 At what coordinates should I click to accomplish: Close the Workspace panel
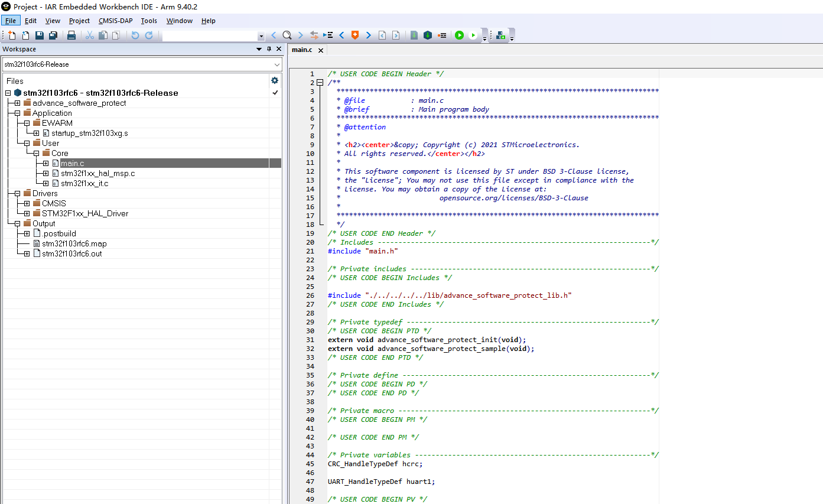coord(278,49)
